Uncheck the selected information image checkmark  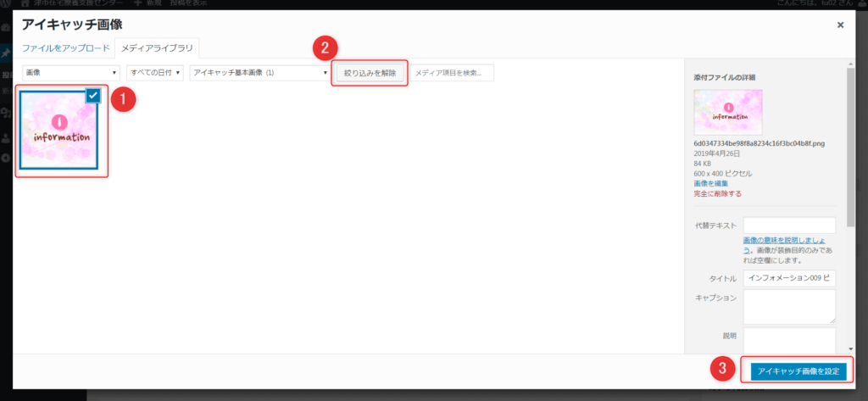pyautogui.click(x=93, y=96)
